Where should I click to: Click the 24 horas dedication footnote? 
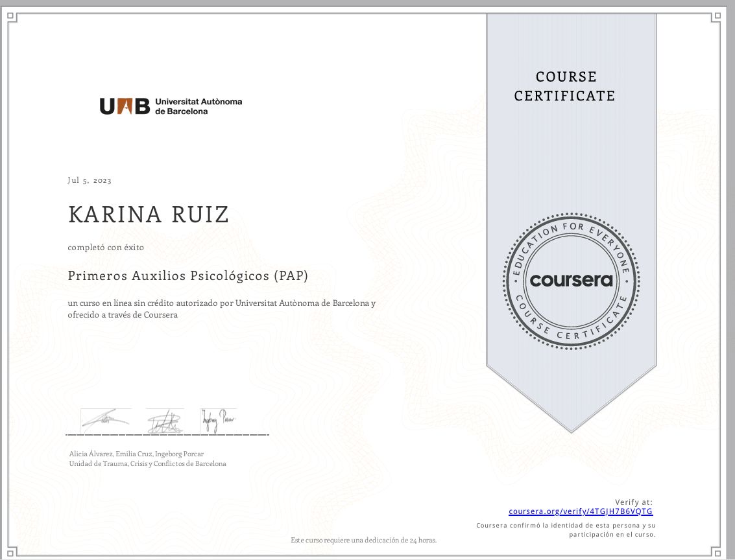pyautogui.click(x=363, y=540)
